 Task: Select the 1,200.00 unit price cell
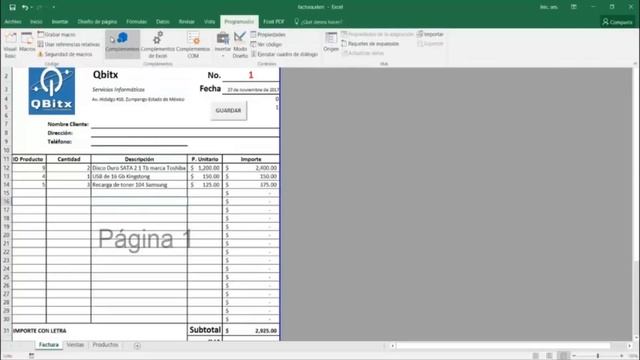[x=205, y=168]
